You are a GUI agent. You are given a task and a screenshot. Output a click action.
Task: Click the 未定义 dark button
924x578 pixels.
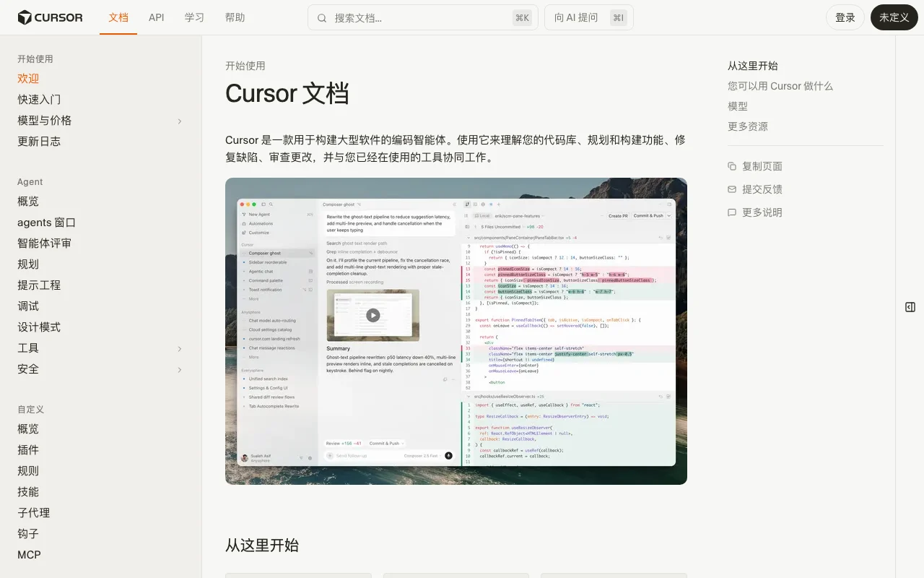pyautogui.click(x=894, y=17)
